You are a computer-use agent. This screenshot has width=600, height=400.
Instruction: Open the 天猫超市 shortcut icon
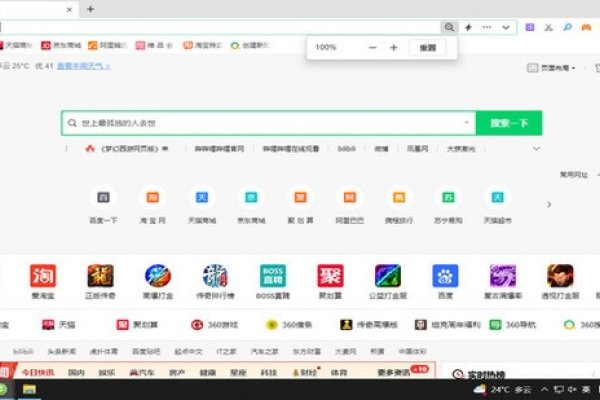497,198
